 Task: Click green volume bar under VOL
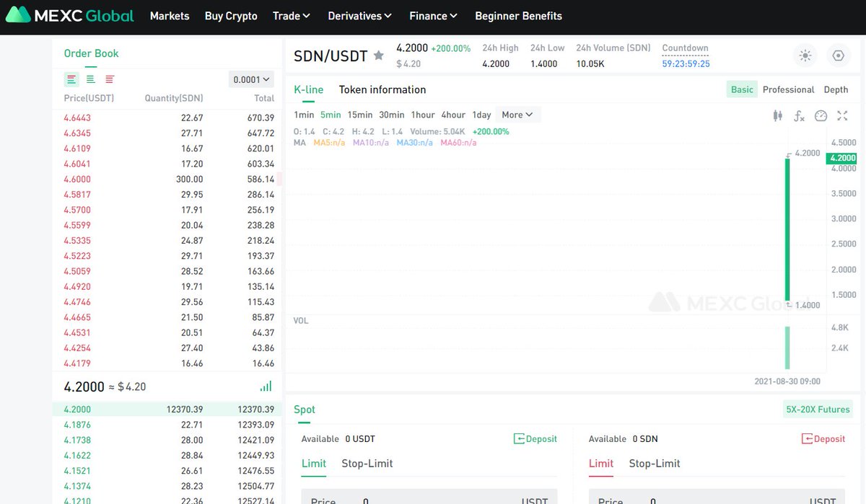pyautogui.click(x=787, y=348)
